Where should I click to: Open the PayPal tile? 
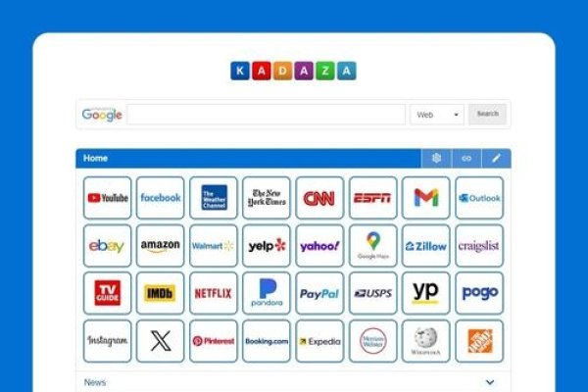[319, 293]
